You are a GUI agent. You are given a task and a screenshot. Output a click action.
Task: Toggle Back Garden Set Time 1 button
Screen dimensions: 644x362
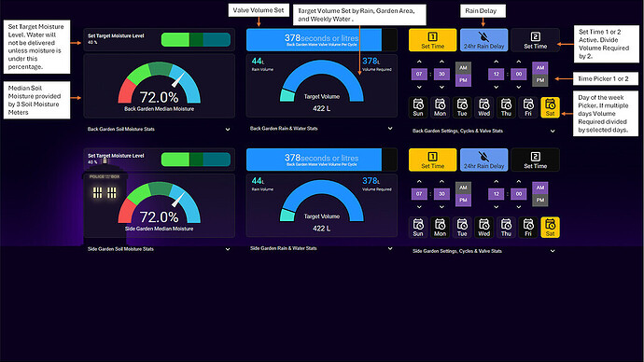pyautogui.click(x=432, y=40)
